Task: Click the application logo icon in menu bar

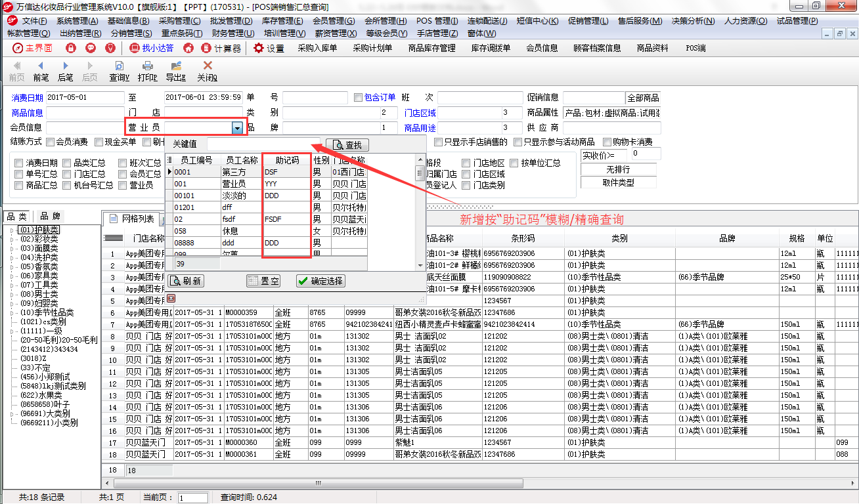Action: 12,20
